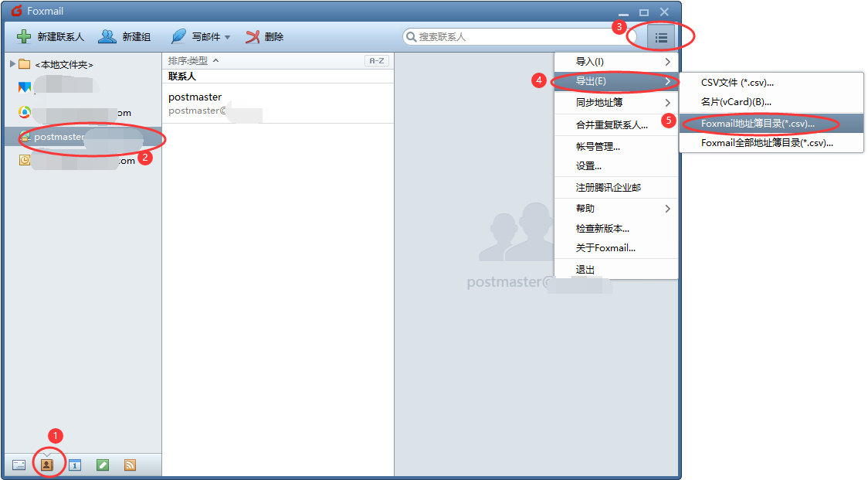Switch to the Contacts address book icon

tap(46, 465)
